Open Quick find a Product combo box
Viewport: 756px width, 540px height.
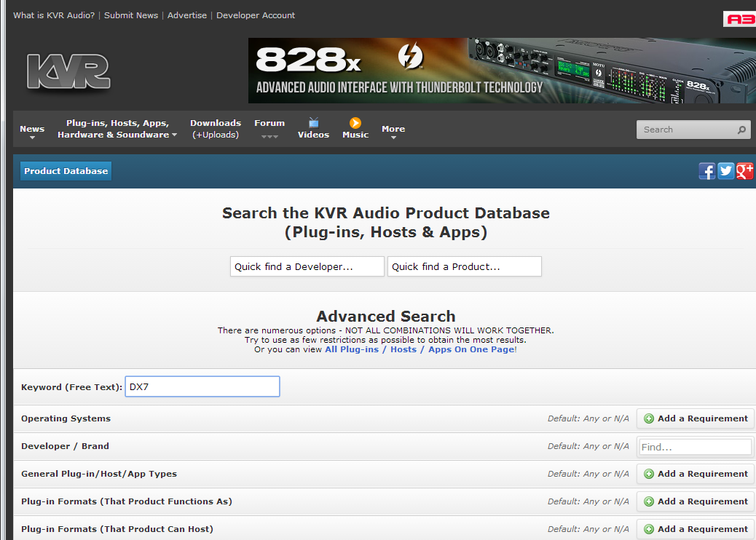[464, 266]
